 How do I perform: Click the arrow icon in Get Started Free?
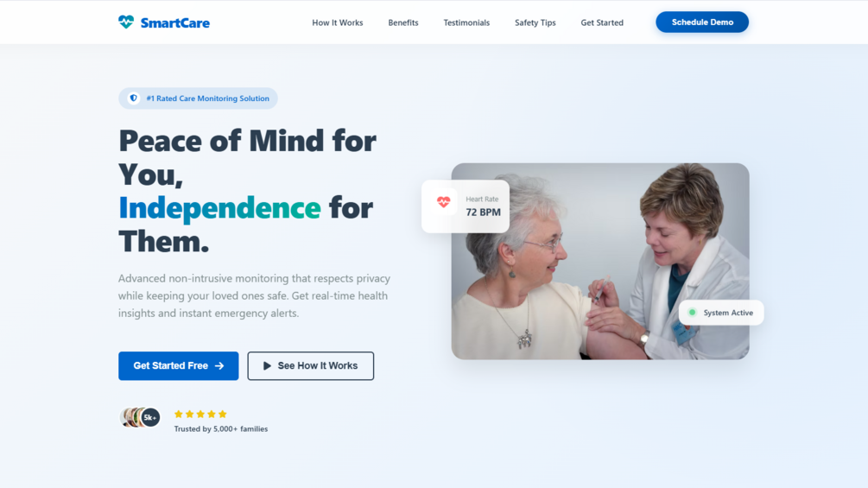(x=219, y=365)
